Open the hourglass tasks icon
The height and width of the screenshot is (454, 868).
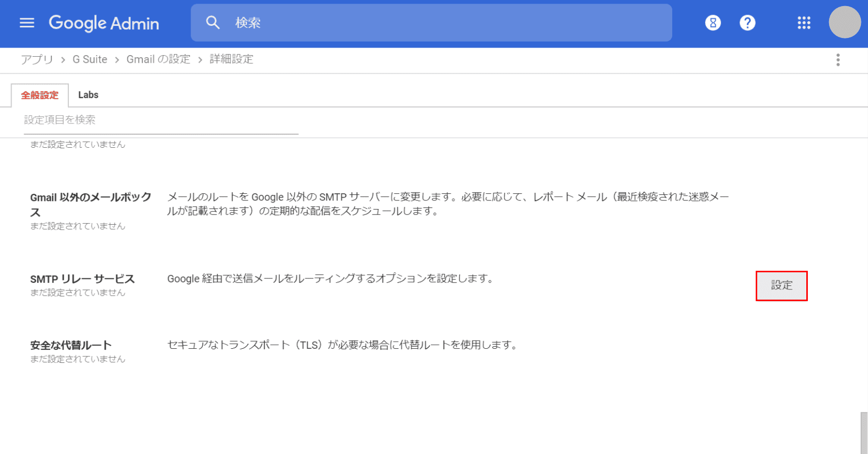(713, 23)
